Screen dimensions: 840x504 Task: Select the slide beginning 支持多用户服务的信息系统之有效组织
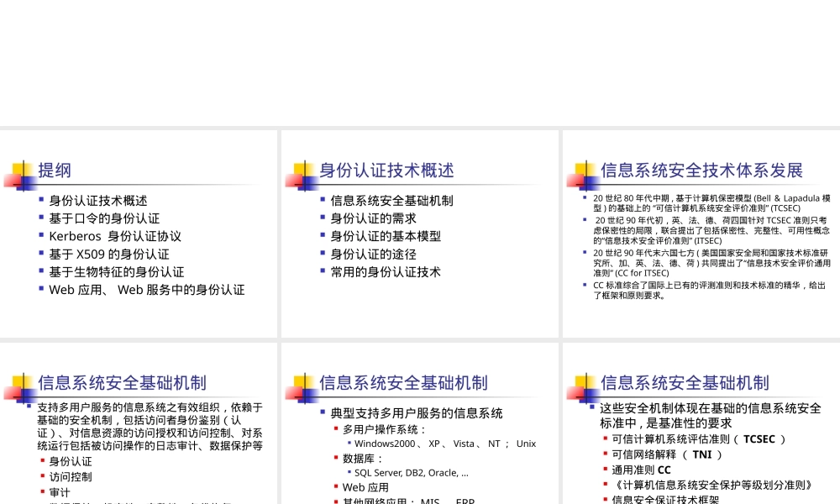(139, 423)
